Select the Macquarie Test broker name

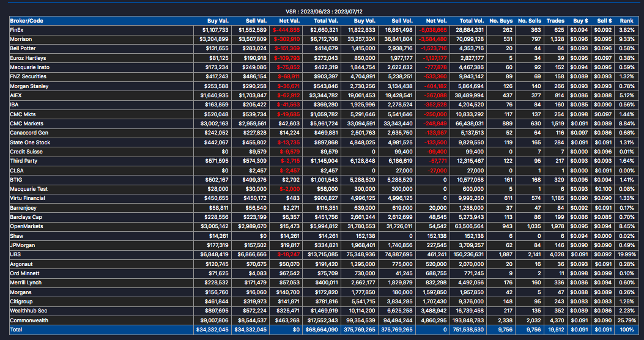click(29, 189)
